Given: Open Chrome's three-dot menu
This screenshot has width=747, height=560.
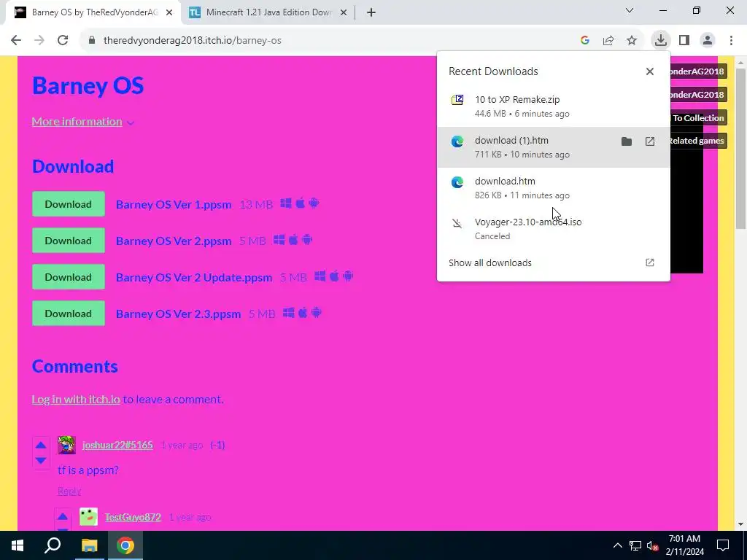Looking at the screenshot, I should click(731, 41).
